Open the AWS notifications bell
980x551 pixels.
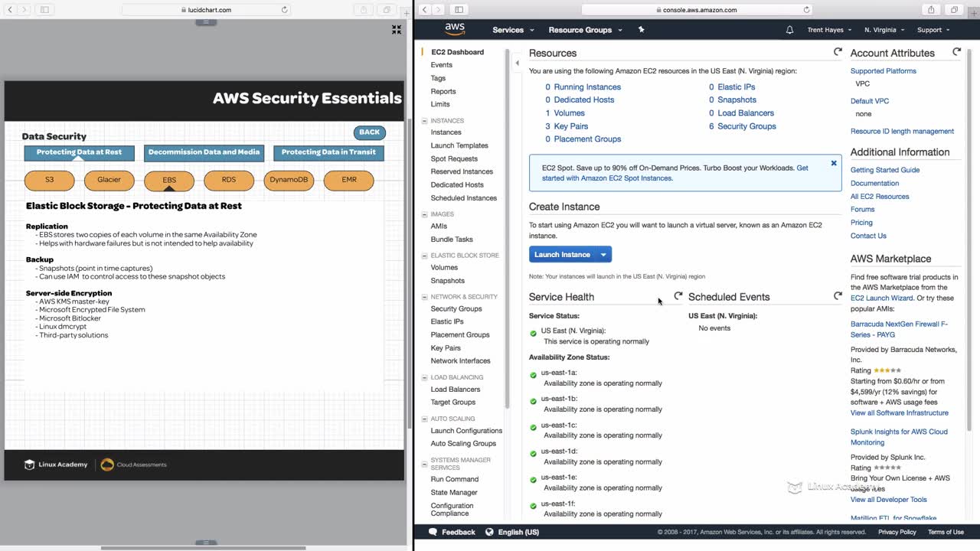click(789, 30)
